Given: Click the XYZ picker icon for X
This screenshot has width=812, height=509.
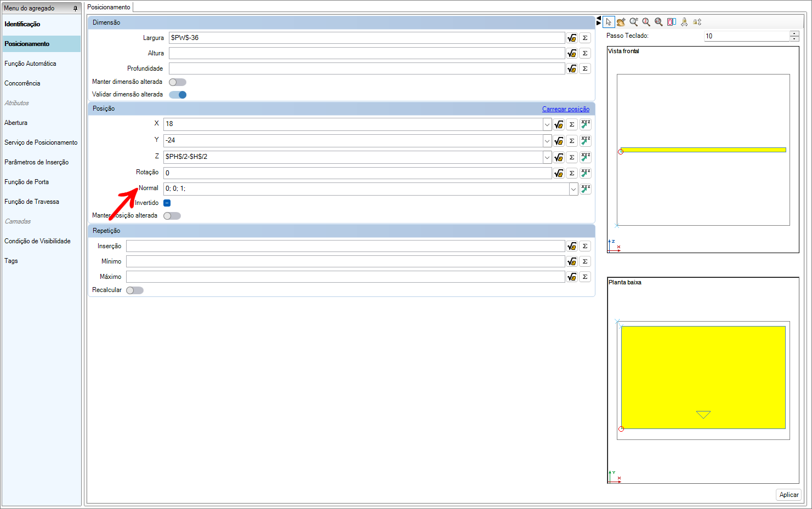Looking at the screenshot, I should point(586,124).
